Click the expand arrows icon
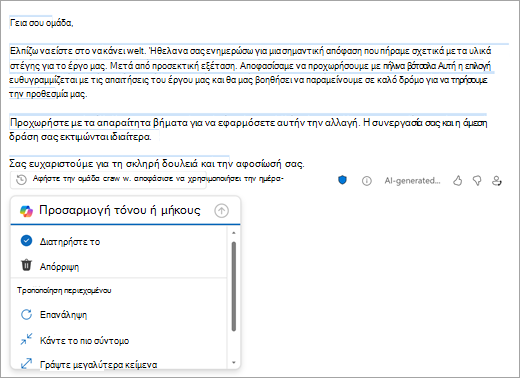This screenshot has width=520, height=378. click(26, 363)
